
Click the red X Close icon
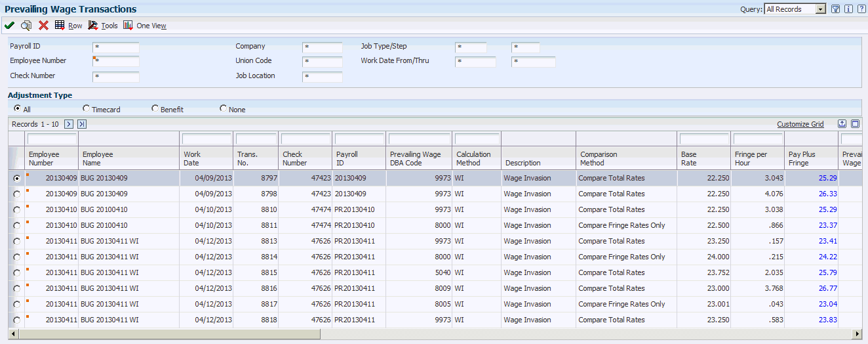click(x=43, y=26)
